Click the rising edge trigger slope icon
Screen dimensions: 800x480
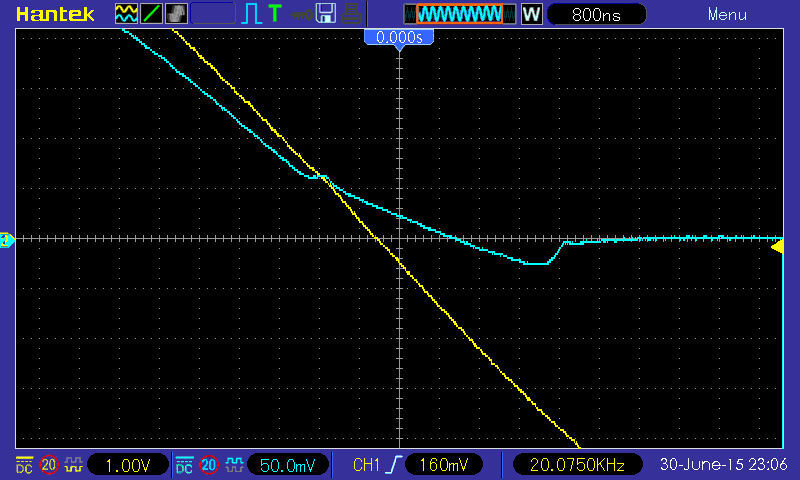[x=393, y=465]
